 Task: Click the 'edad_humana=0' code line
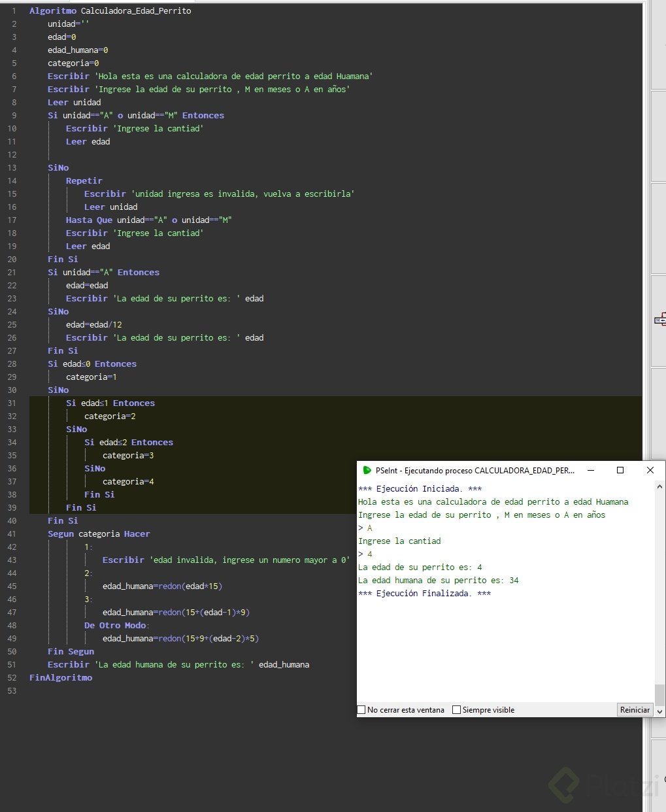[78, 50]
